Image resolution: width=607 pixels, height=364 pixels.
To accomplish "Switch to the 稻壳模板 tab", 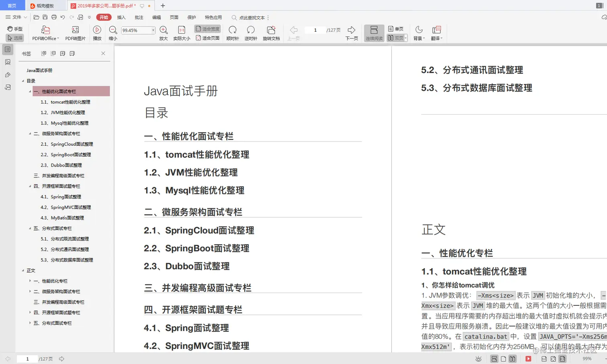I will pos(46,6).
